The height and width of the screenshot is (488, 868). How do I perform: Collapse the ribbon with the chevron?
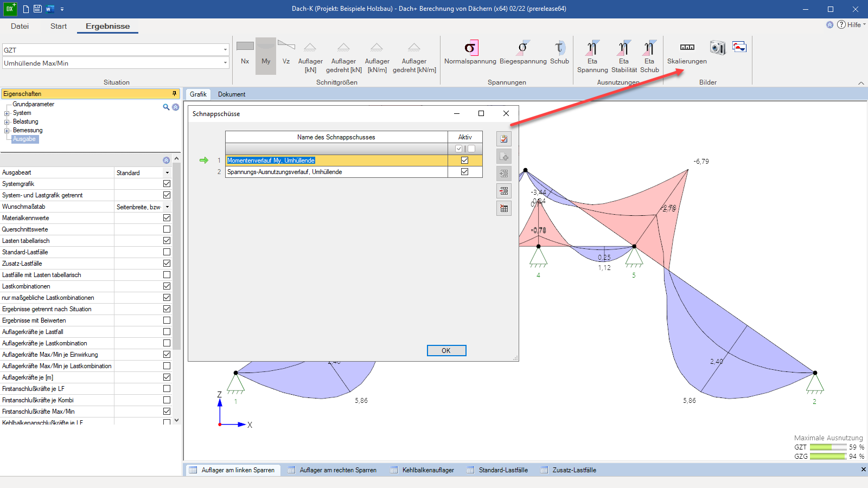[861, 83]
